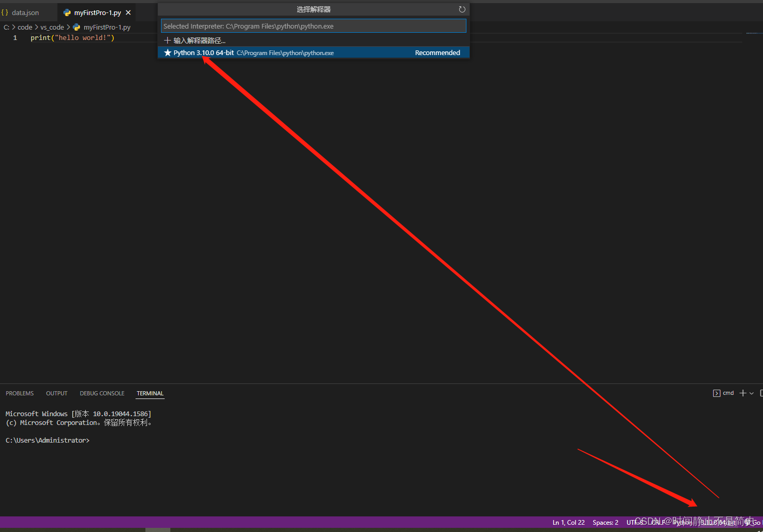Click the cmd terminal shell icon
The height and width of the screenshot is (532, 763).
tap(717, 393)
